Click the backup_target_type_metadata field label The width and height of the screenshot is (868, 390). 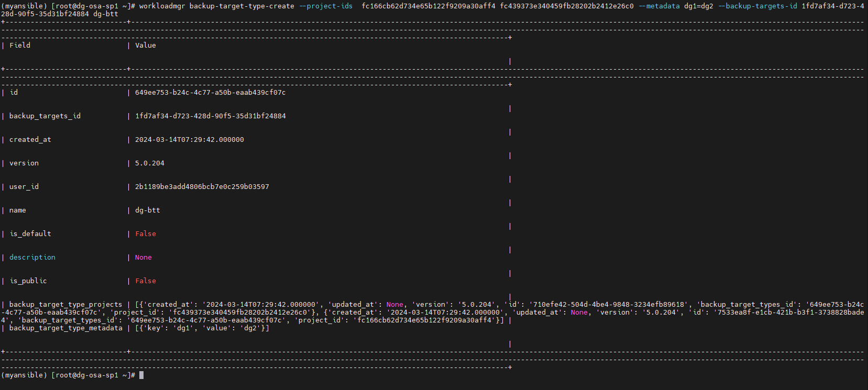point(65,328)
